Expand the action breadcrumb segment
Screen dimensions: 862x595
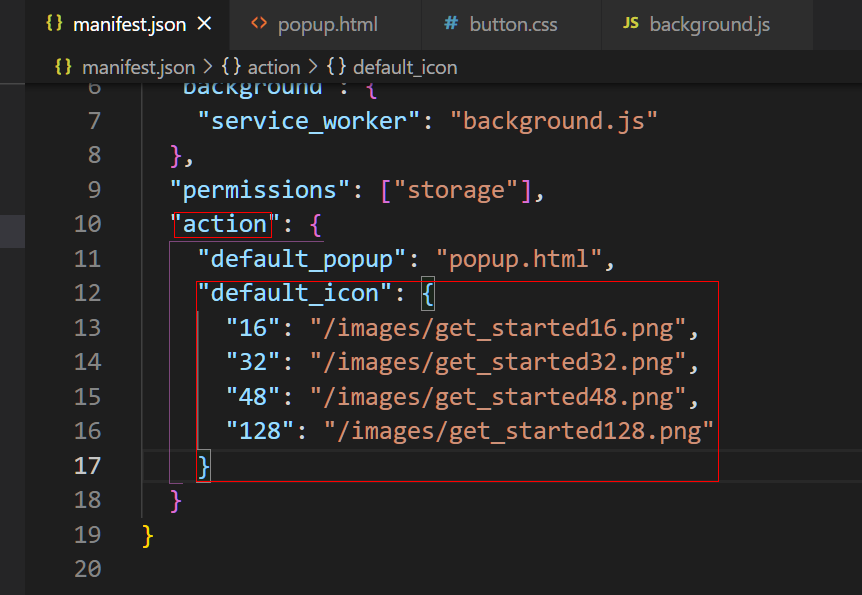point(273,67)
